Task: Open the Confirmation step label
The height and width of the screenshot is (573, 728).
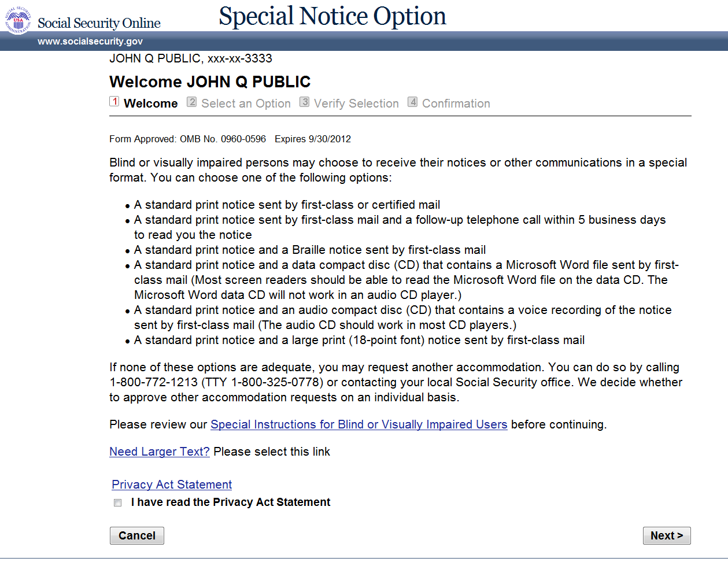Action: [x=456, y=103]
